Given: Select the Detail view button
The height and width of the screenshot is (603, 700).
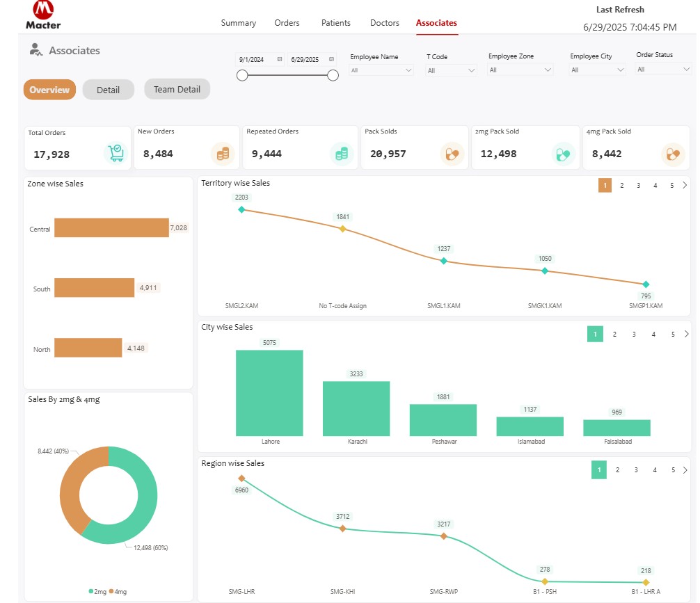Looking at the screenshot, I should pyautogui.click(x=108, y=90).
